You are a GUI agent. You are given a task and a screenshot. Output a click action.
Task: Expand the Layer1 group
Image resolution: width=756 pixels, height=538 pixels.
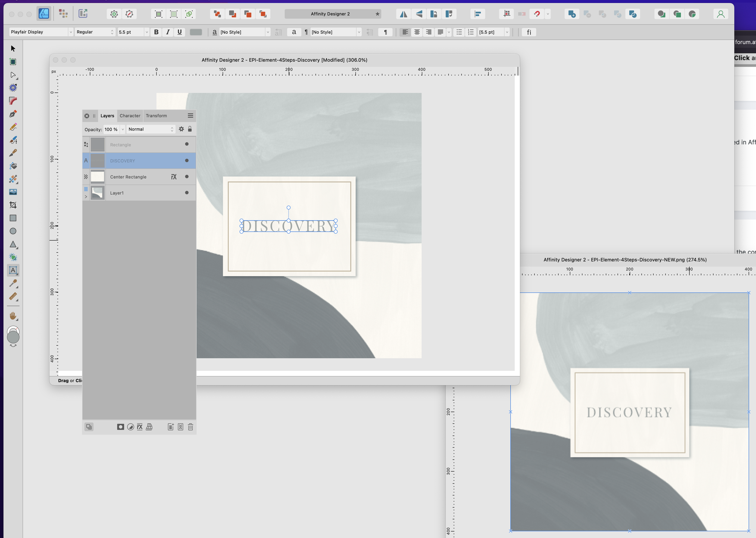tap(86, 197)
